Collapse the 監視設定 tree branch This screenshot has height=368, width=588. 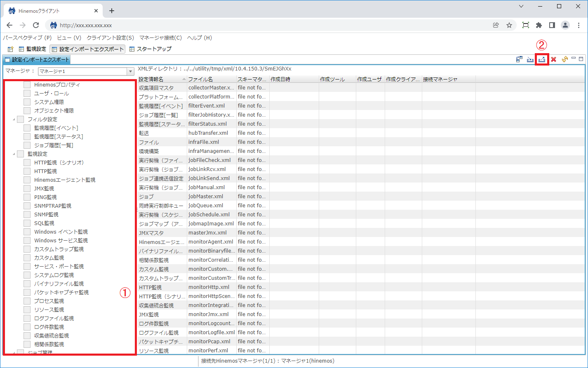(14, 153)
